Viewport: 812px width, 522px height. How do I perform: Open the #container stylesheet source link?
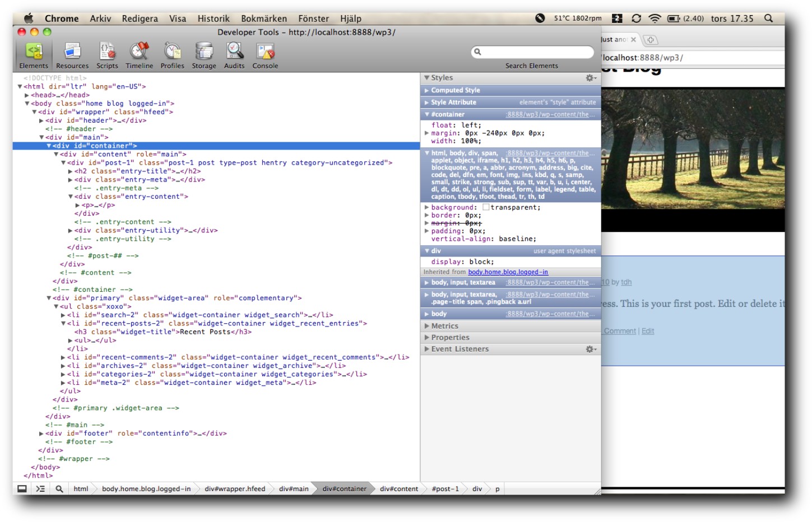click(x=550, y=114)
